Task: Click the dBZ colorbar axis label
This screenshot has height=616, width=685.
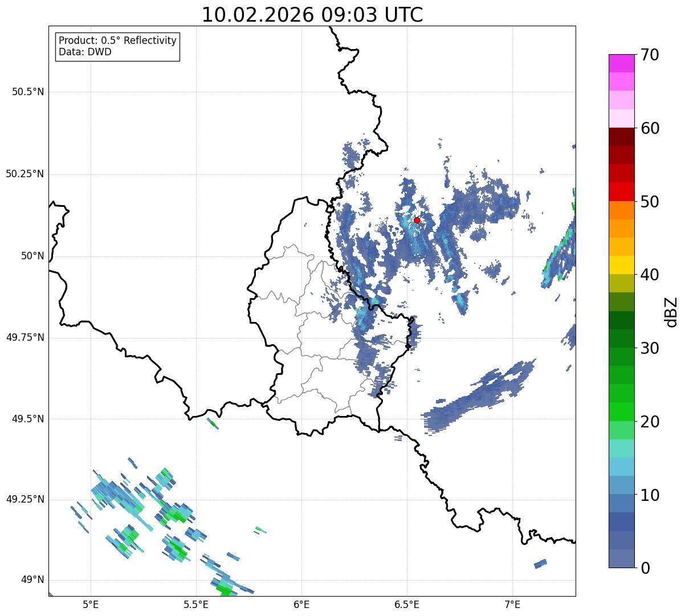Action: pos(671,312)
